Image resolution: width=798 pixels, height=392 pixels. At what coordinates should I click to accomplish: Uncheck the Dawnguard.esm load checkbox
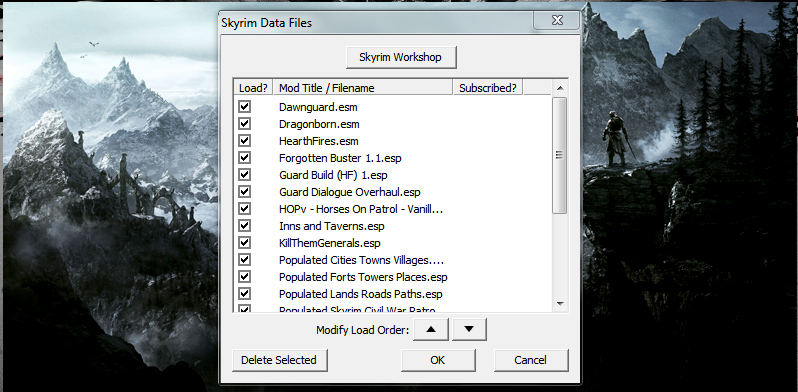click(245, 107)
